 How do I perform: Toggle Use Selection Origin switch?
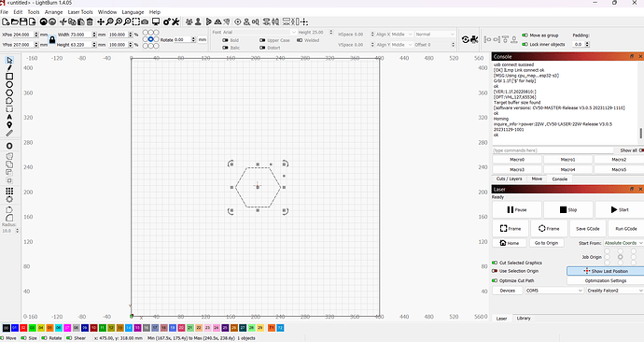pyautogui.click(x=495, y=271)
